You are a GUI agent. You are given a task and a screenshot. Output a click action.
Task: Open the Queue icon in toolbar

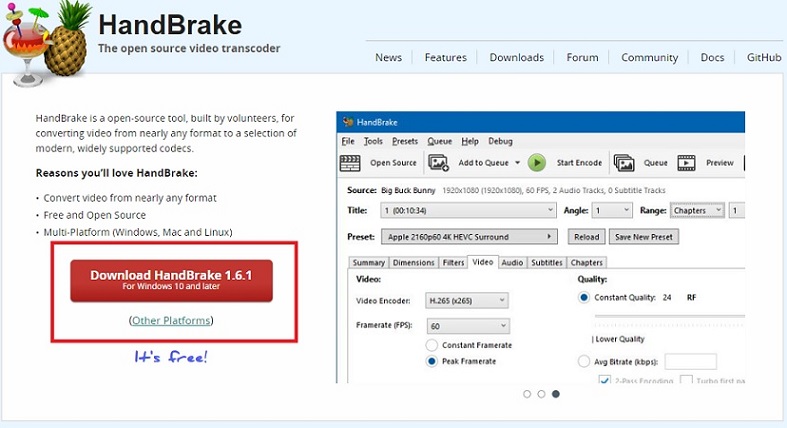point(624,163)
